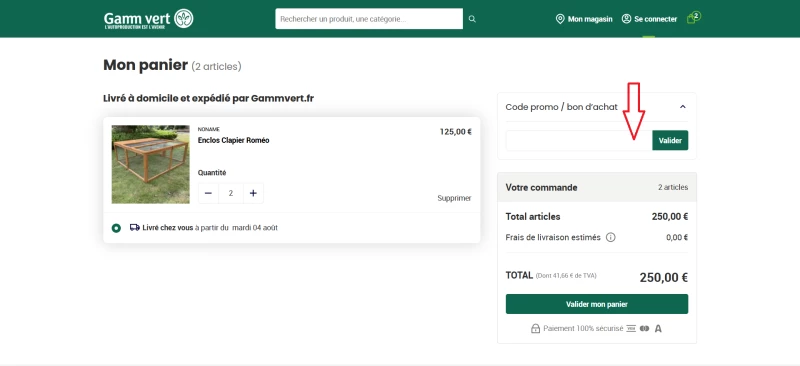Image resolution: width=800 pixels, height=366 pixels.
Task: Click the mardi 04 août delivery date
Action: [255, 228]
